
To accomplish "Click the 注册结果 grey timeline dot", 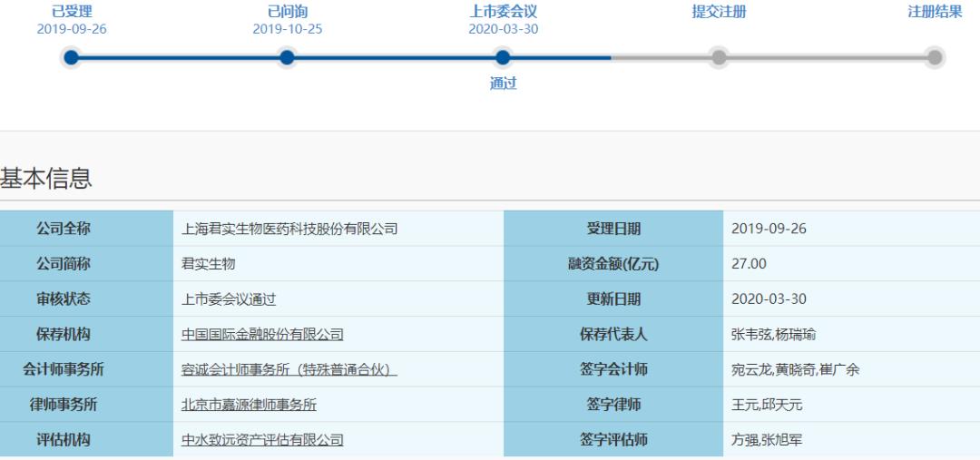I will [935, 57].
